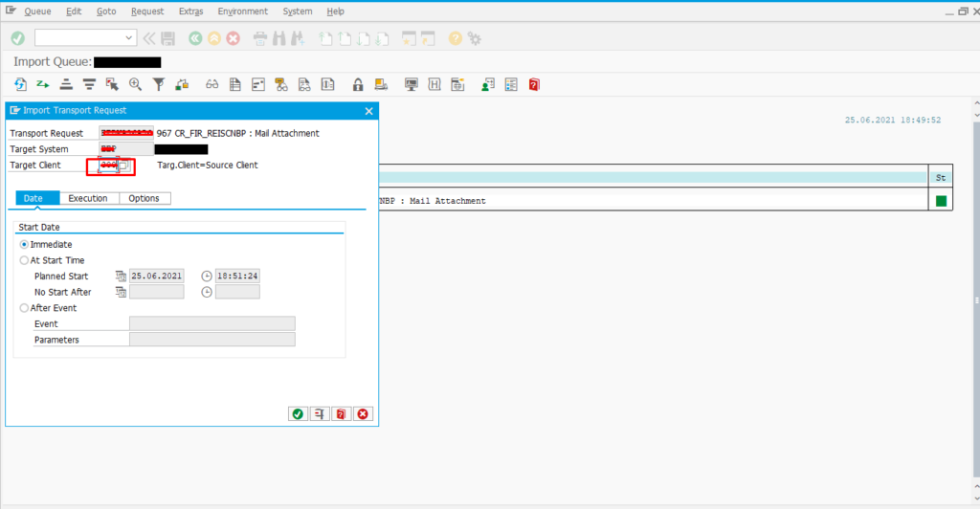980x509 pixels.
Task: Click the green status square in St column
Action: tap(942, 201)
